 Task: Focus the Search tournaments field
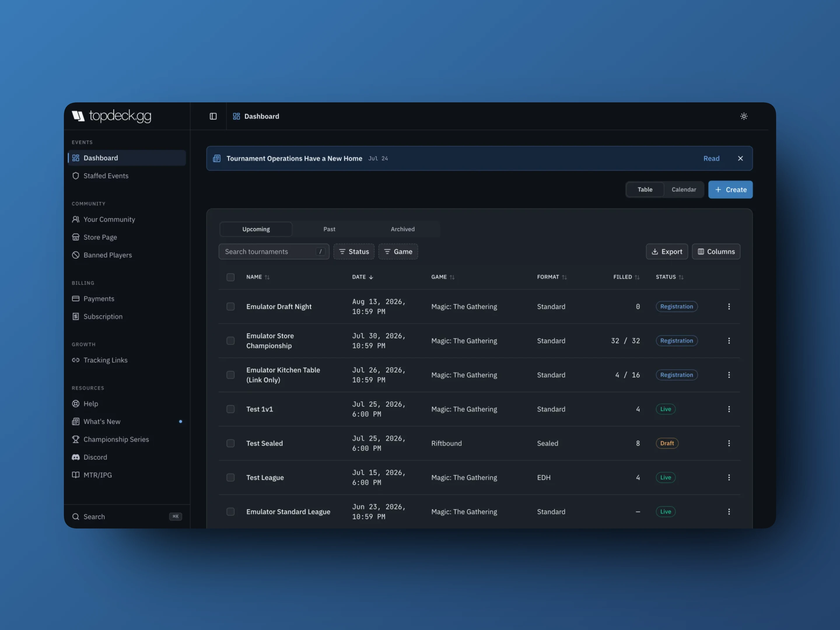274,251
